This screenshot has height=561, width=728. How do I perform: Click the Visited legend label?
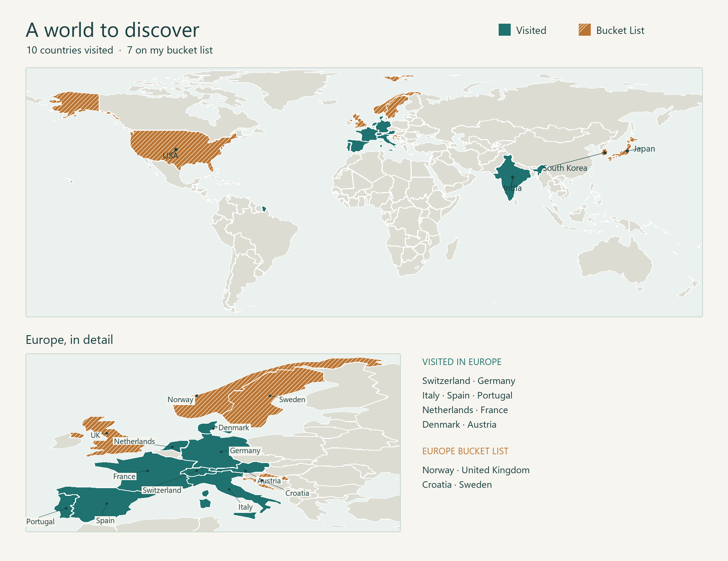(531, 31)
